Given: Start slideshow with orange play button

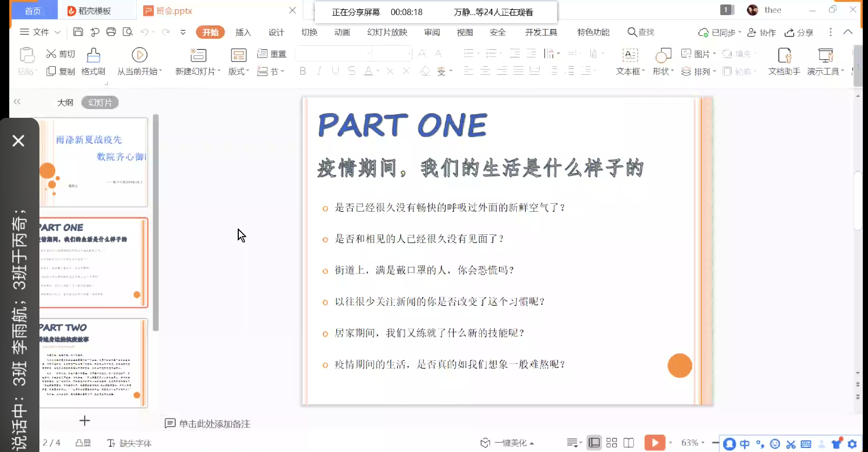Looking at the screenshot, I should pyautogui.click(x=655, y=443).
